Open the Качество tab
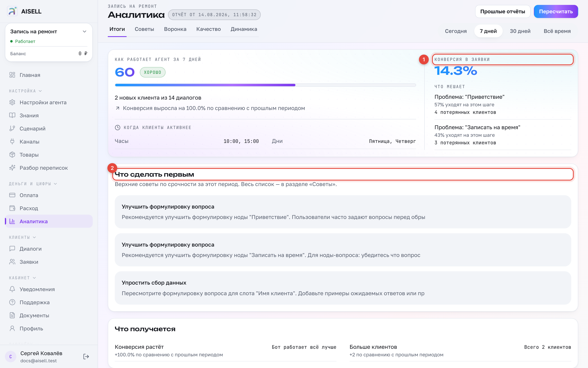Image resolution: width=588 pixels, height=368 pixels. coord(208,29)
